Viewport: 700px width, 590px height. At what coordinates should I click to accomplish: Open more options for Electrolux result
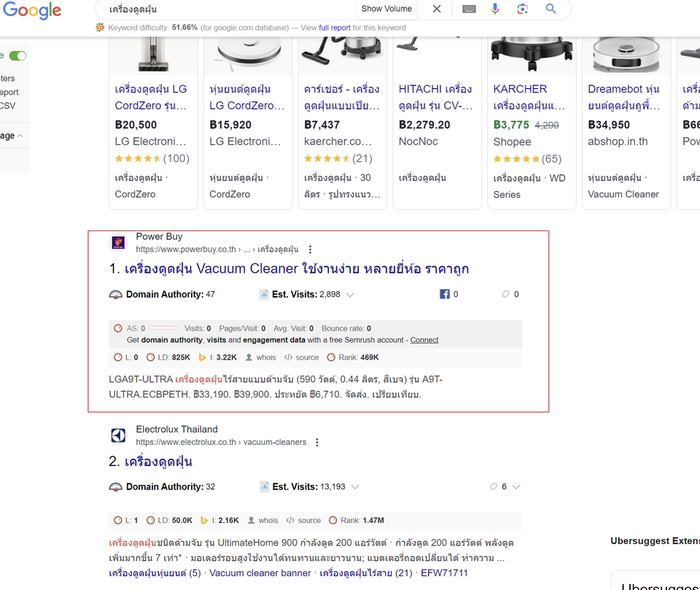pyautogui.click(x=317, y=442)
